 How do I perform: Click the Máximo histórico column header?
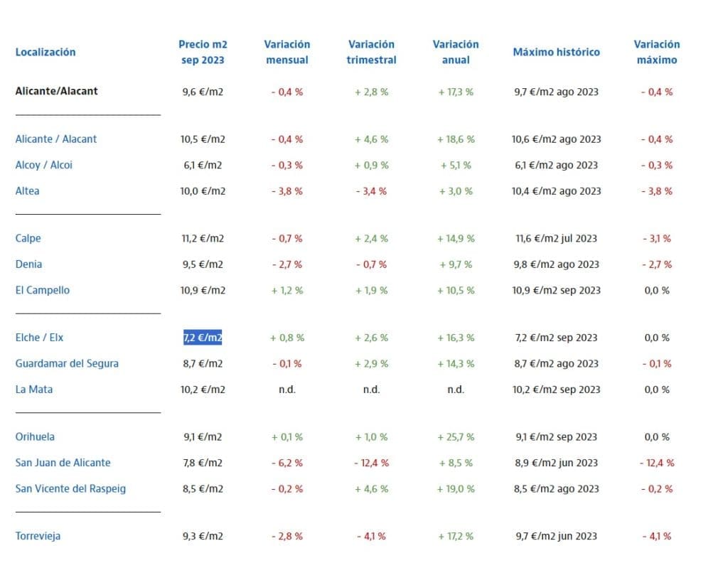[x=556, y=52]
